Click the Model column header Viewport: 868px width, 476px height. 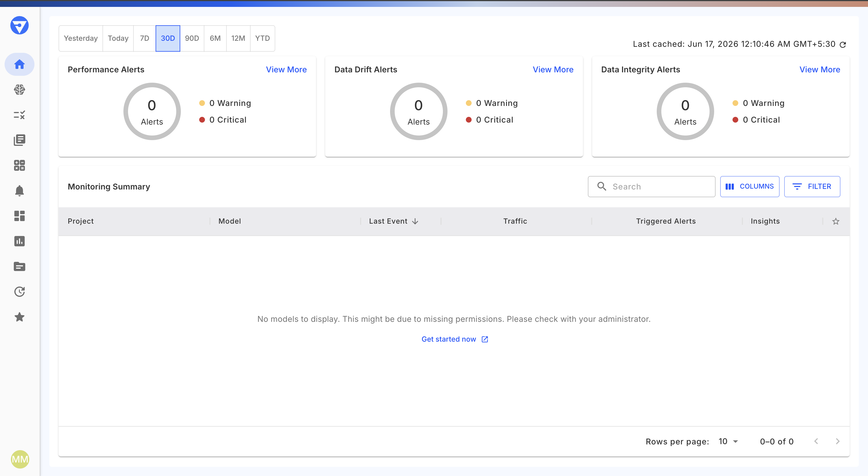click(x=230, y=221)
